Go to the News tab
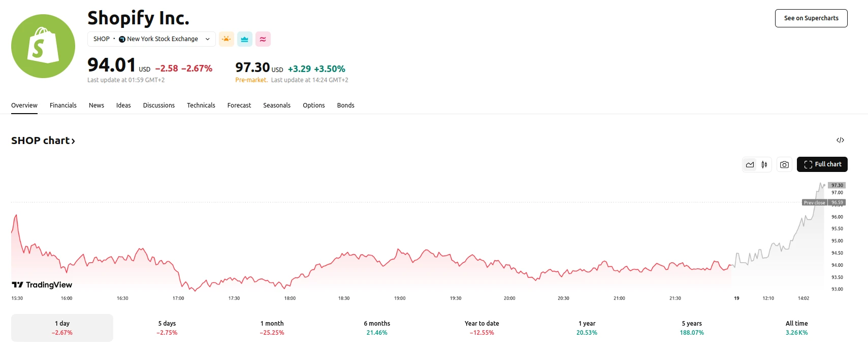The height and width of the screenshot is (350, 868). click(x=97, y=106)
